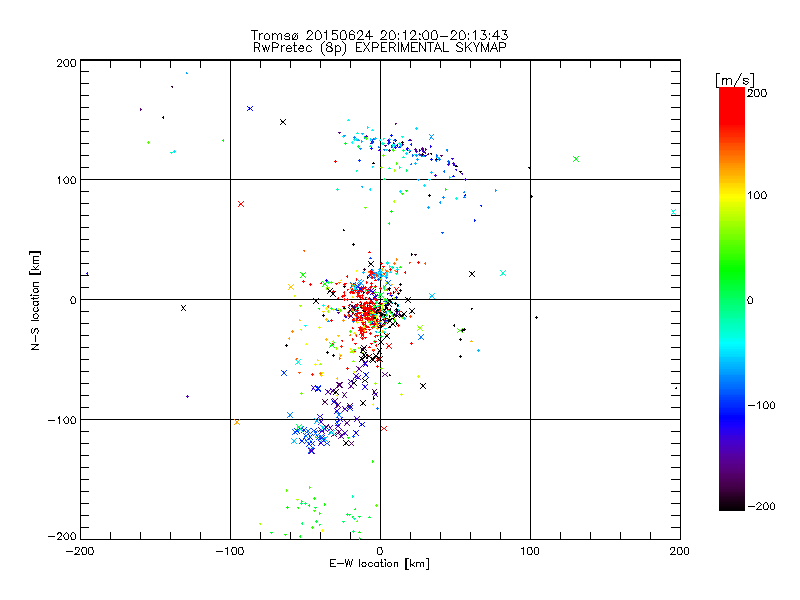The image size is (800, 600).
Task: Click the green X marker in upper right
Action: click(x=576, y=159)
